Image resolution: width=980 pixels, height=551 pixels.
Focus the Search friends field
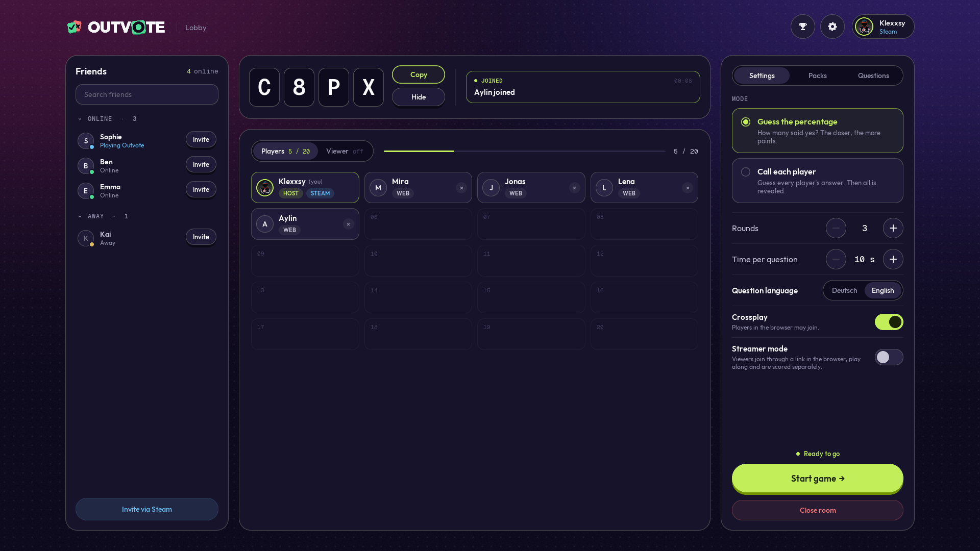pos(147,94)
